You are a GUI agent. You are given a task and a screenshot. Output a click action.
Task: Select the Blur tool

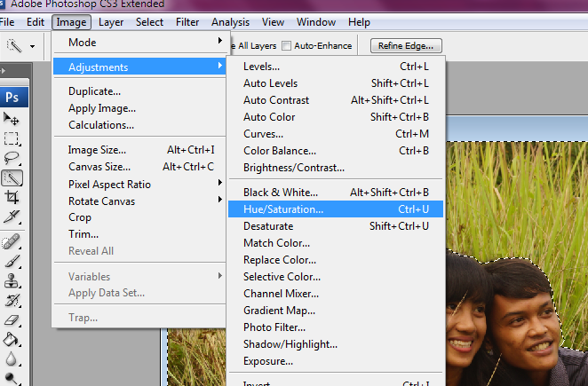12,359
